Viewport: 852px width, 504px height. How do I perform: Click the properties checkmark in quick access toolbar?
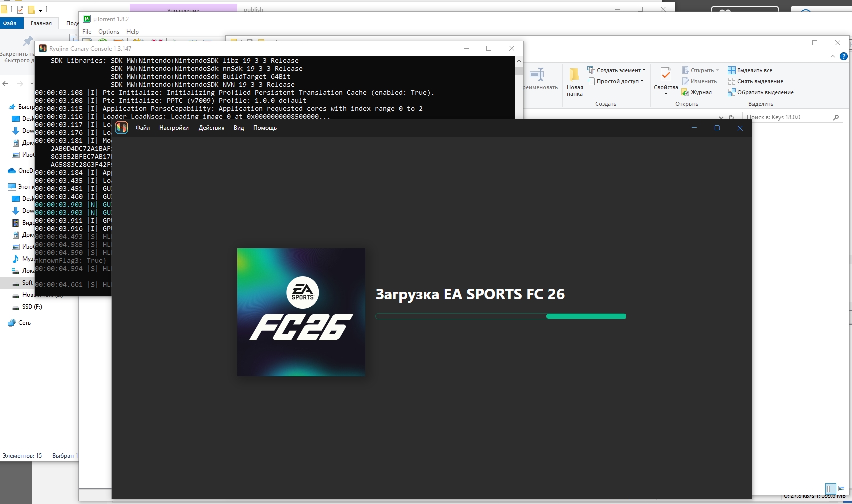pos(20,9)
